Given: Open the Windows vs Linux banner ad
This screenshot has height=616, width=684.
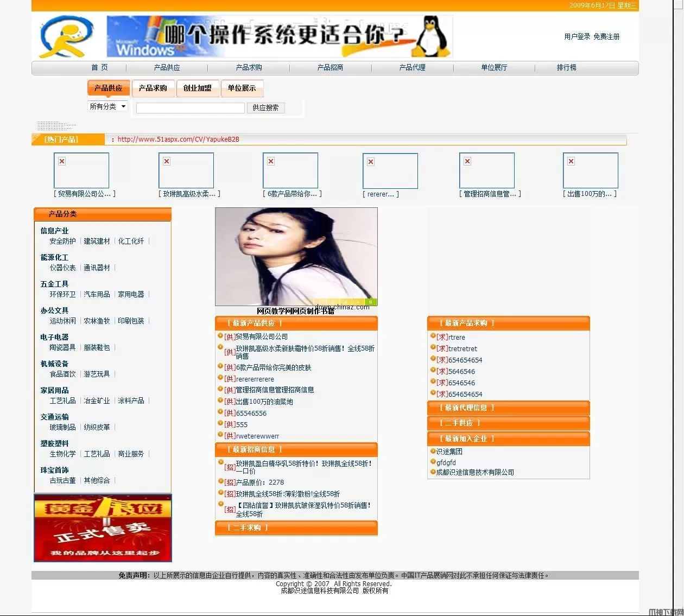Looking at the screenshot, I should pos(280,37).
